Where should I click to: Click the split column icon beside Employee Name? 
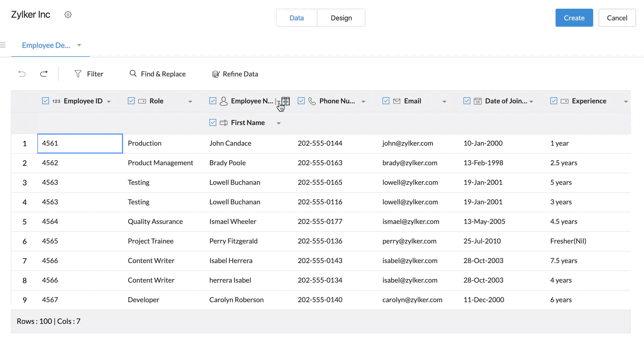pyautogui.click(x=286, y=101)
